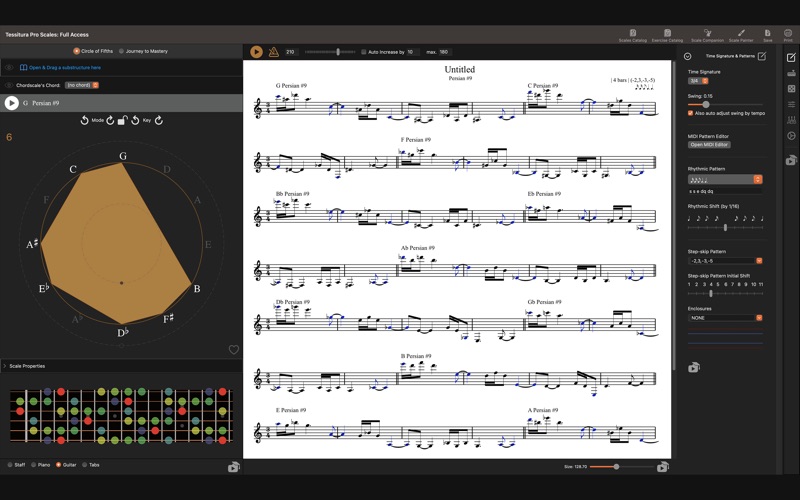Play the exercise with orange play button
Screen dimensions: 800x500
[x=256, y=52]
